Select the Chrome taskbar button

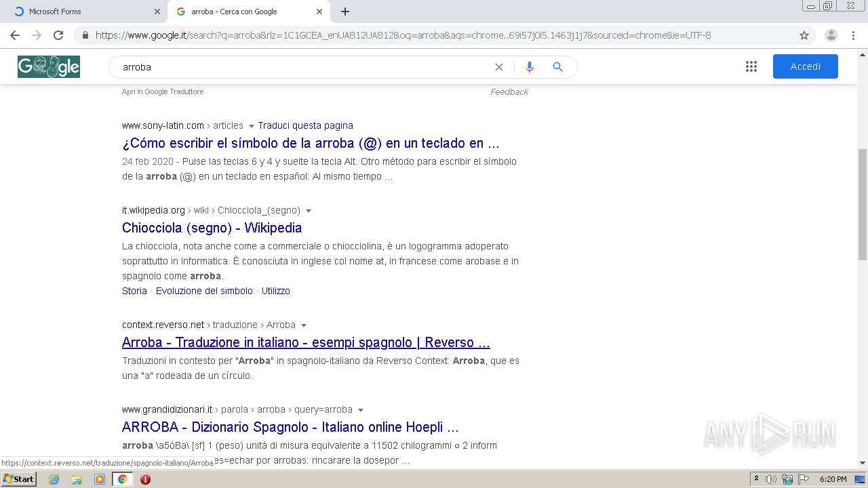(122, 479)
